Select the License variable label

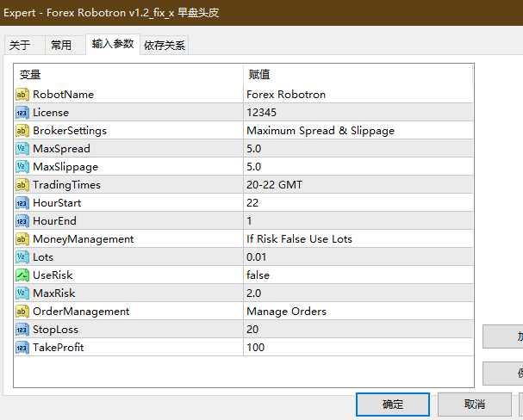click(51, 113)
